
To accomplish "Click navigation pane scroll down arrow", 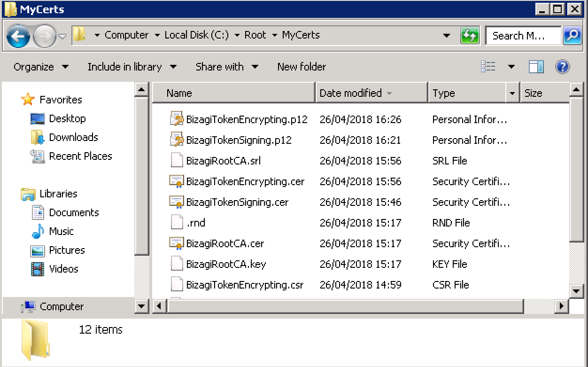I will point(141,306).
